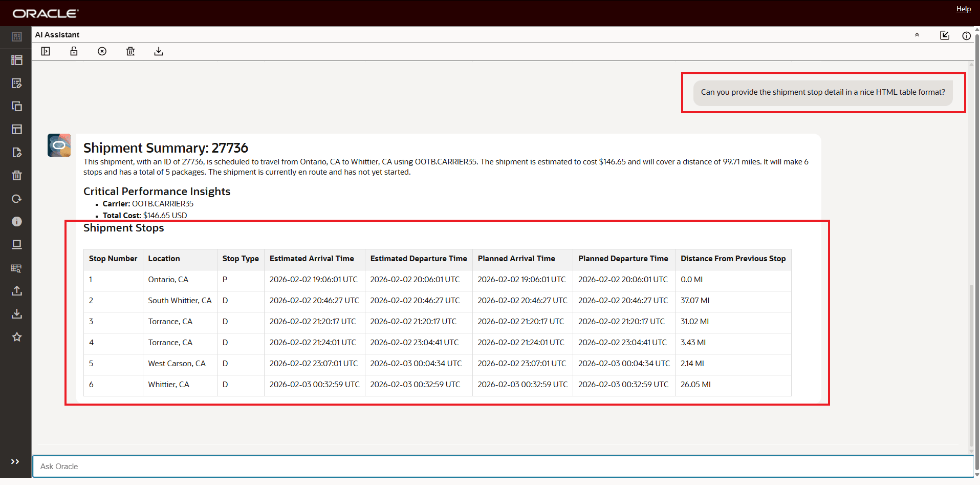The height and width of the screenshot is (485, 980).
Task: Collapse the AI Assistant panel header chevron
Action: click(917, 35)
